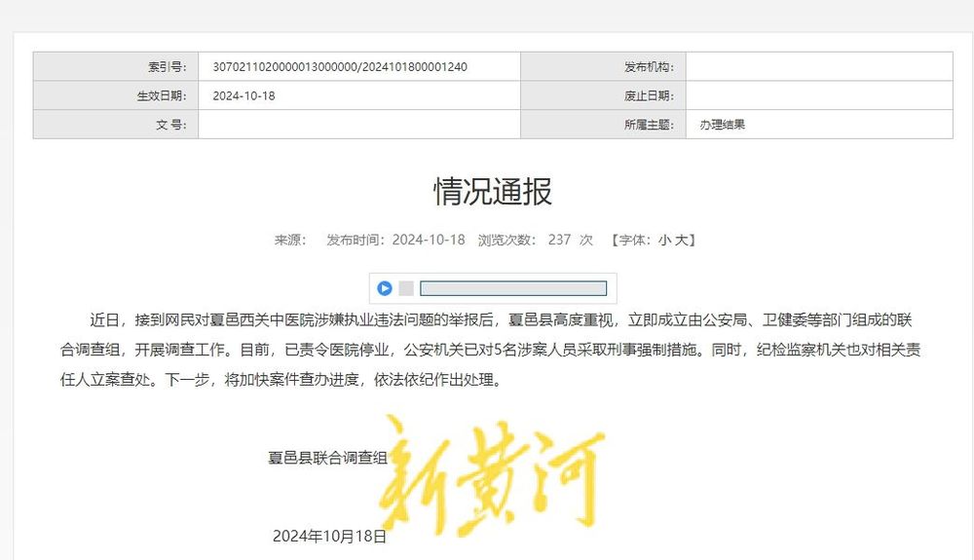The width and height of the screenshot is (974, 560).
Task: Click the audio progress bar
Action: coord(512,288)
